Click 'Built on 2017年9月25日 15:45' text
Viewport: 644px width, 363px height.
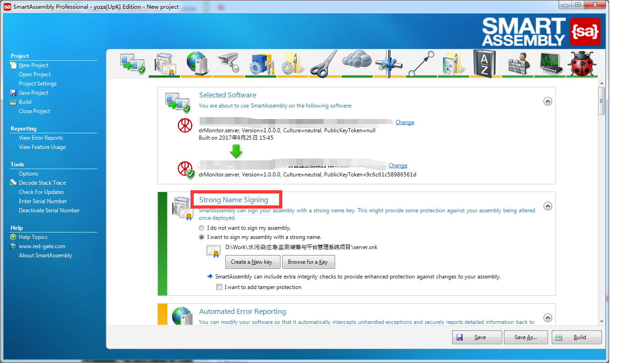click(x=236, y=138)
